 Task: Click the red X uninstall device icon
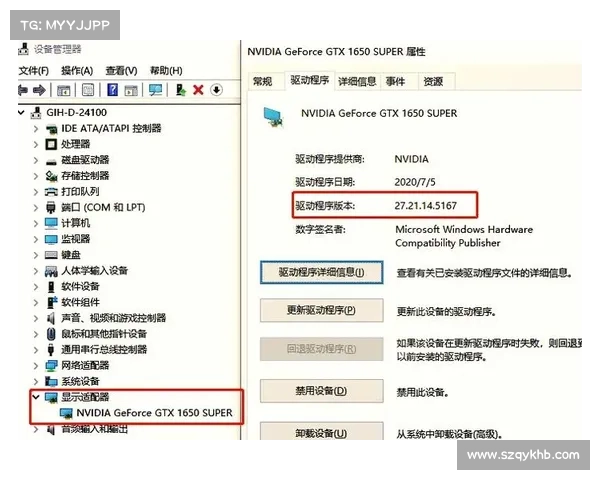[198, 90]
